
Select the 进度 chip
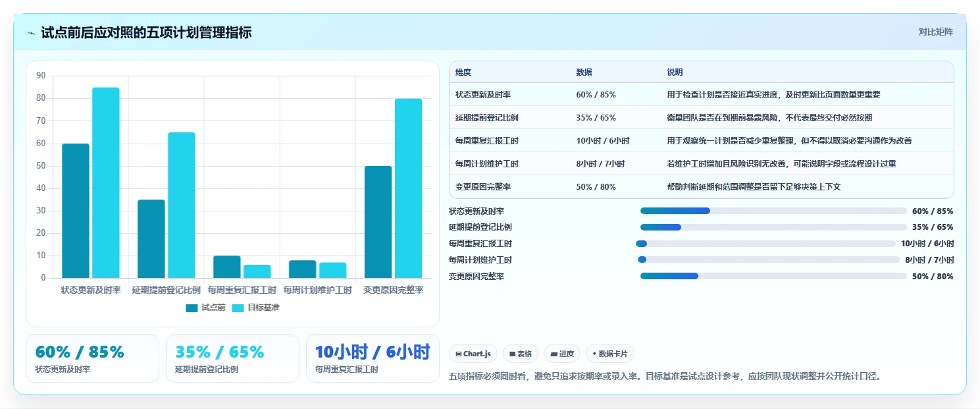point(562,354)
